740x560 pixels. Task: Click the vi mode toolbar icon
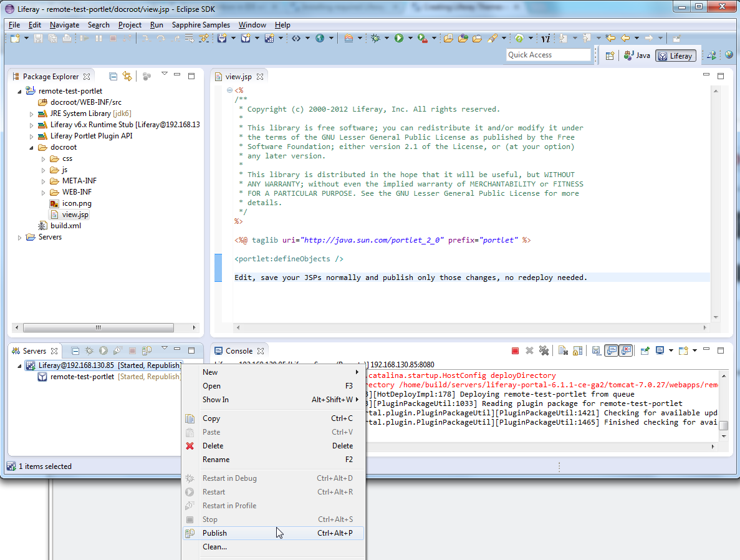546,38
